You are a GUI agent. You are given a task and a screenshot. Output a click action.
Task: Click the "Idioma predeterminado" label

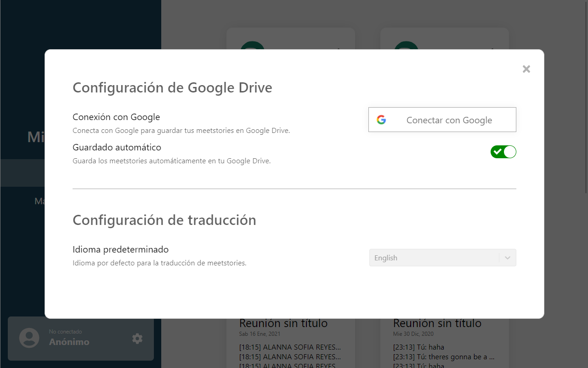120,249
